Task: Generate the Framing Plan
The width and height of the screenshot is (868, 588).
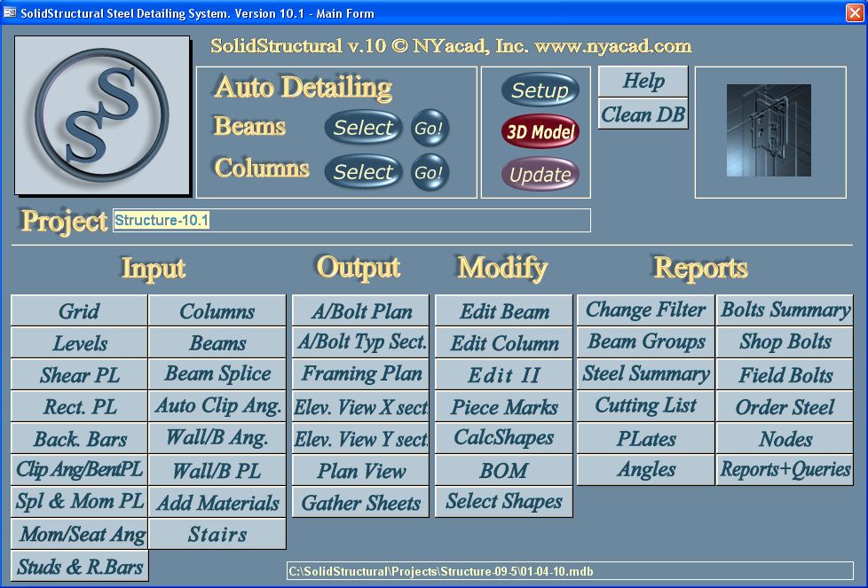Action: [x=360, y=374]
